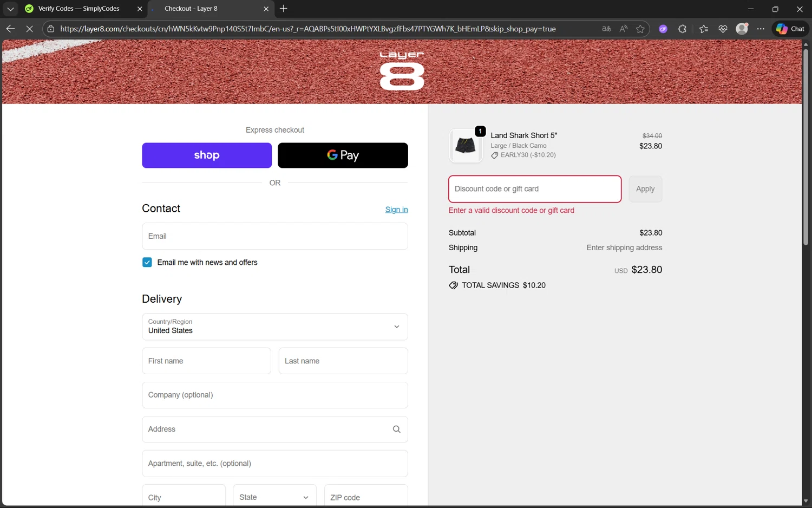The height and width of the screenshot is (508, 812).
Task: Open browser settings and more menu
Action: (761, 29)
